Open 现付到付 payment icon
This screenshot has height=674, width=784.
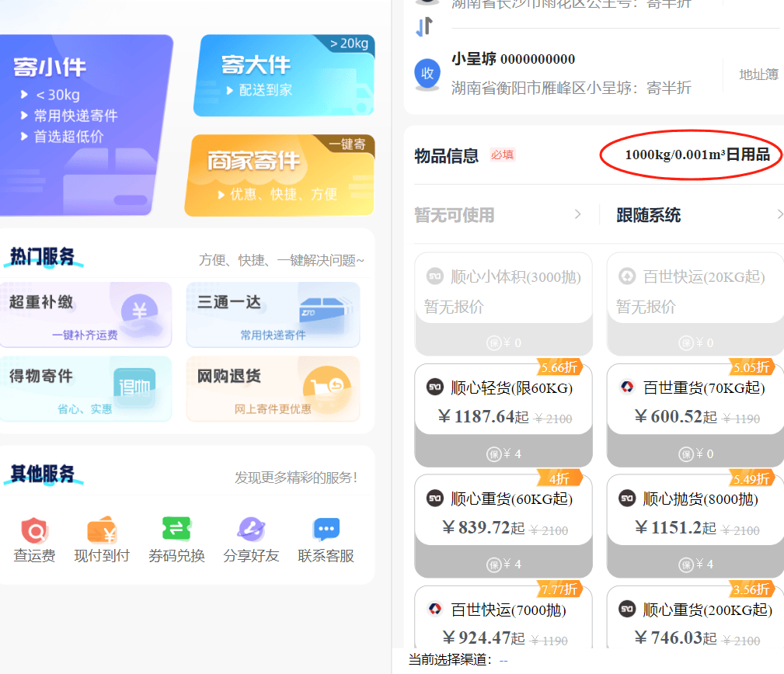click(x=102, y=531)
